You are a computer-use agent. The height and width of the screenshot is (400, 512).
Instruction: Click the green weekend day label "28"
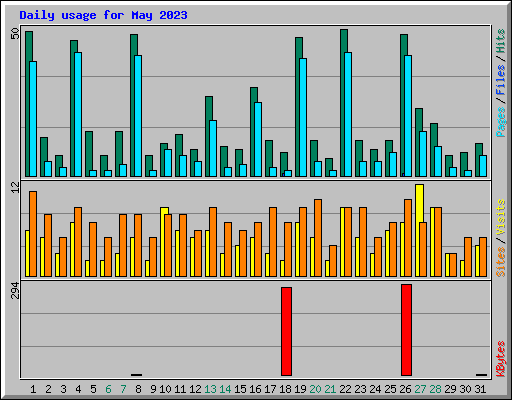[x=435, y=389]
